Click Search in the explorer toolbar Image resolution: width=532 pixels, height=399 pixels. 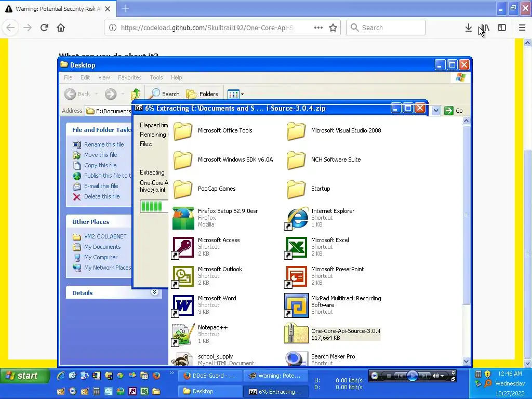tap(165, 94)
